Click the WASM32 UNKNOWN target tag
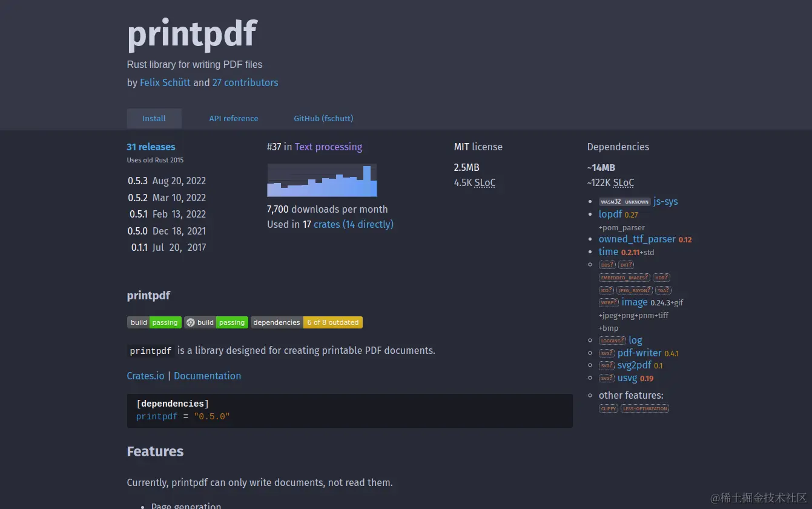812x509 pixels. tap(624, 202)
